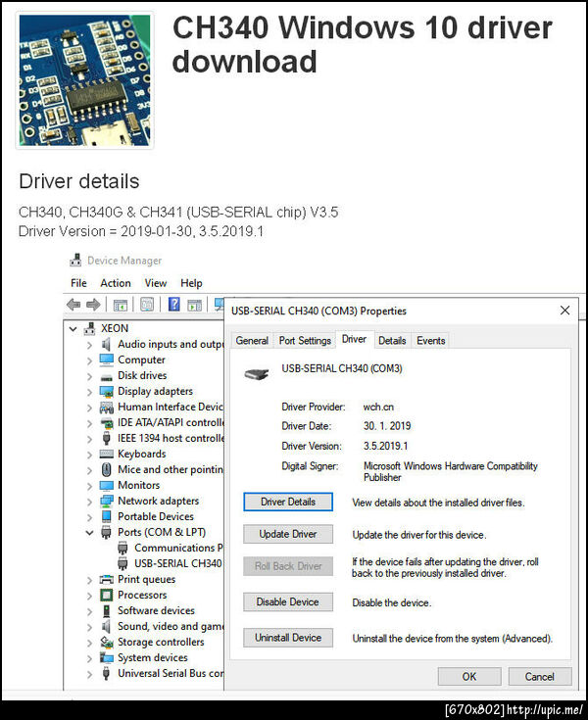Click Cancel in Properties dialog
The width and height of the screenshot is (588, 720).
coord(540,677)
